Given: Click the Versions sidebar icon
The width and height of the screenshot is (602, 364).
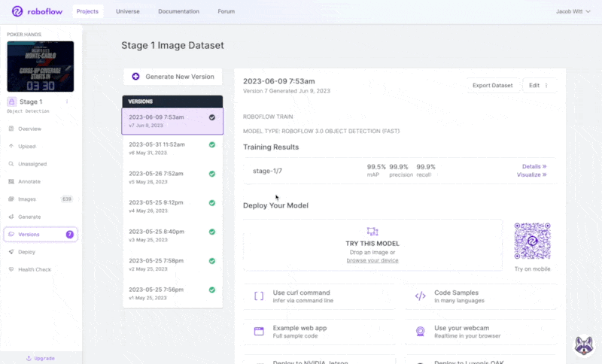Looking at the screenshot, I should 11,234.
